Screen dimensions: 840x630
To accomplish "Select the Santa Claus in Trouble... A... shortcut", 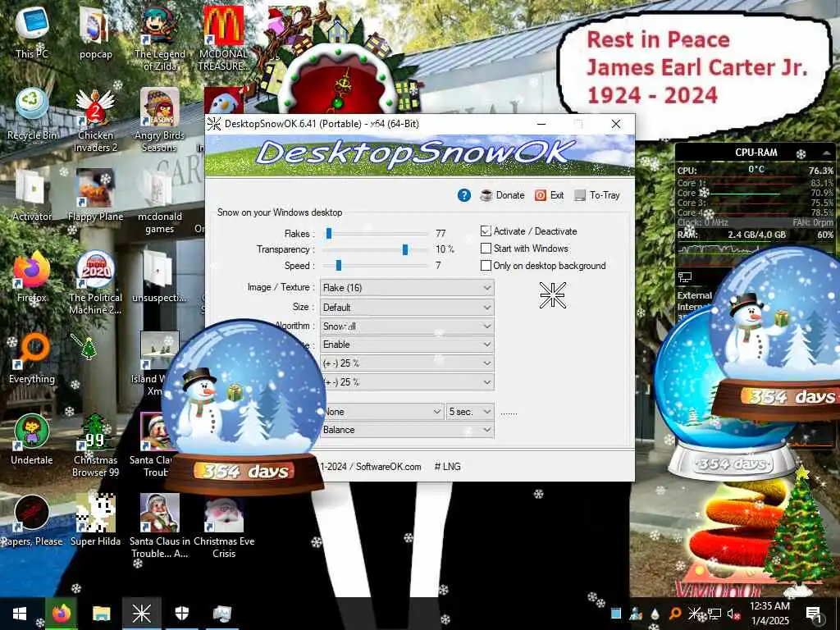I will [x=159, y=526].
